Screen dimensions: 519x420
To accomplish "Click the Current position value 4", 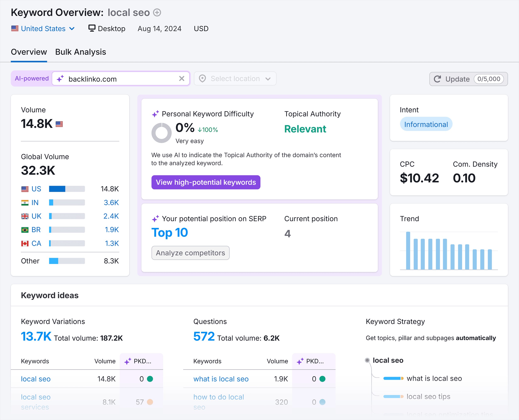I will point(287,233).
